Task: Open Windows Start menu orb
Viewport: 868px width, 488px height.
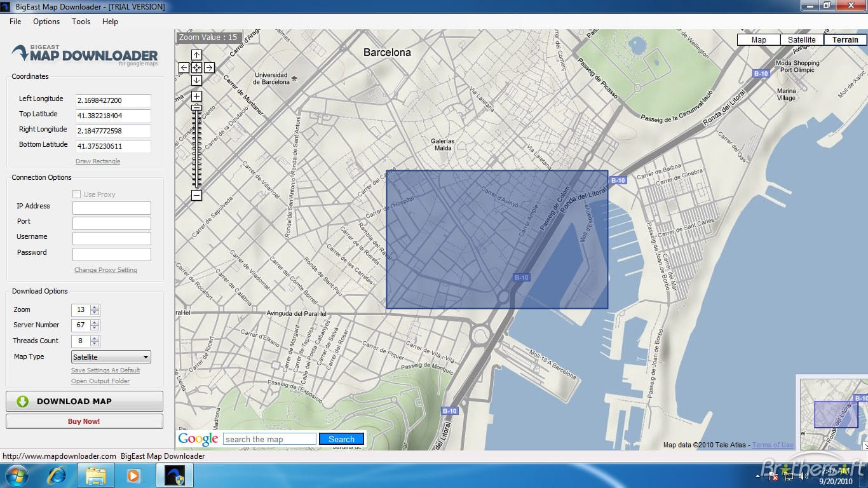Action: [x=17, y=475]
